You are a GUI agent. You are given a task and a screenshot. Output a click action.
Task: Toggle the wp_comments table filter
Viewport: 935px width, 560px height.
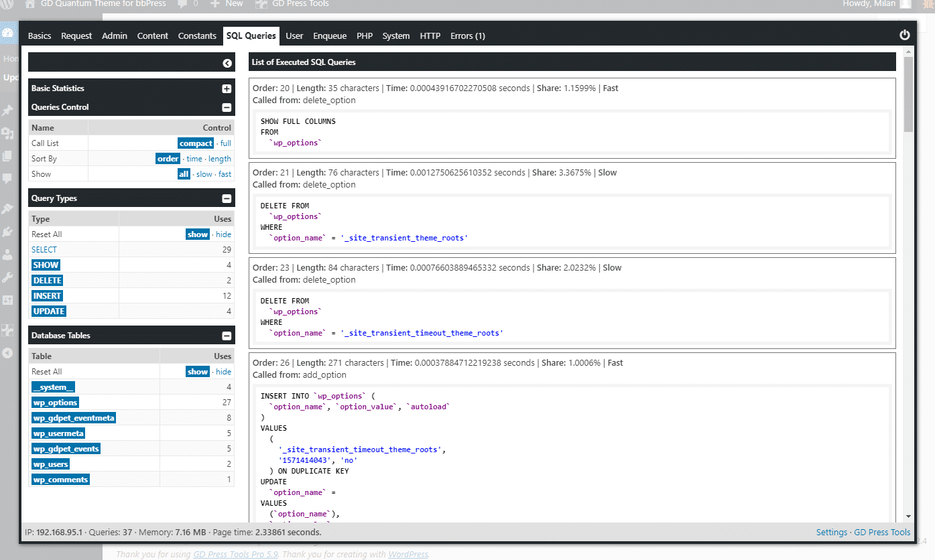click(60, 480)
